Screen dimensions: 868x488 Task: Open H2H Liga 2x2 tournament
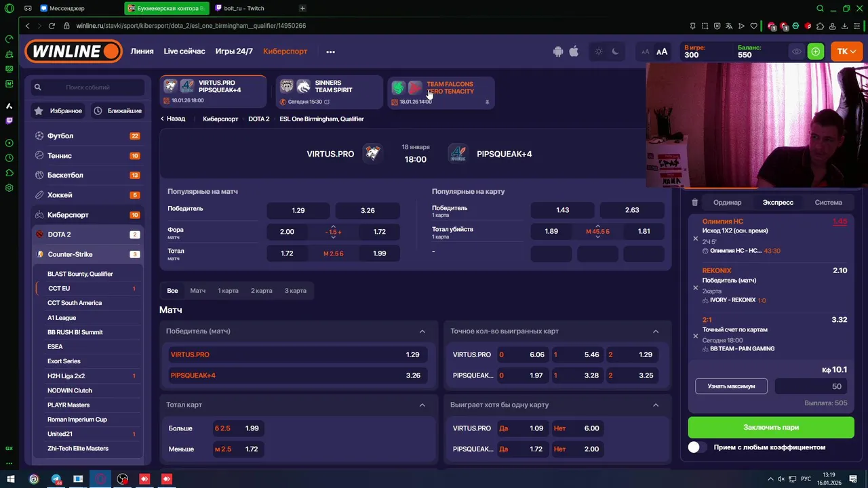pyautogui.click(x=87, y=375)
